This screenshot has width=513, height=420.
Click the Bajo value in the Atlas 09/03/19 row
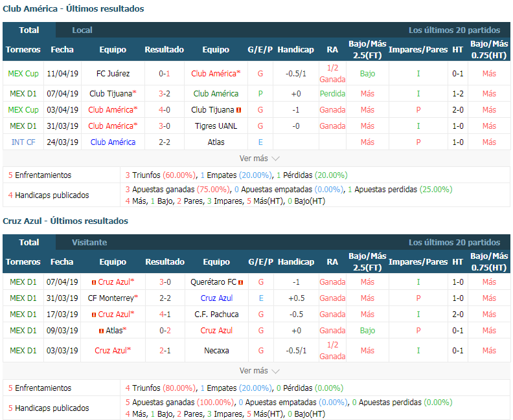[367, 331]
